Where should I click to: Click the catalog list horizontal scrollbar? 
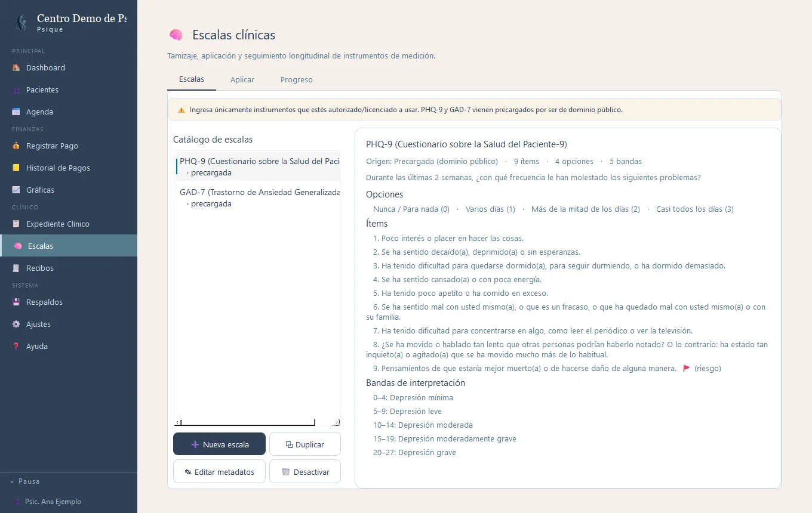pyautogui.click(x=248, y=422)
